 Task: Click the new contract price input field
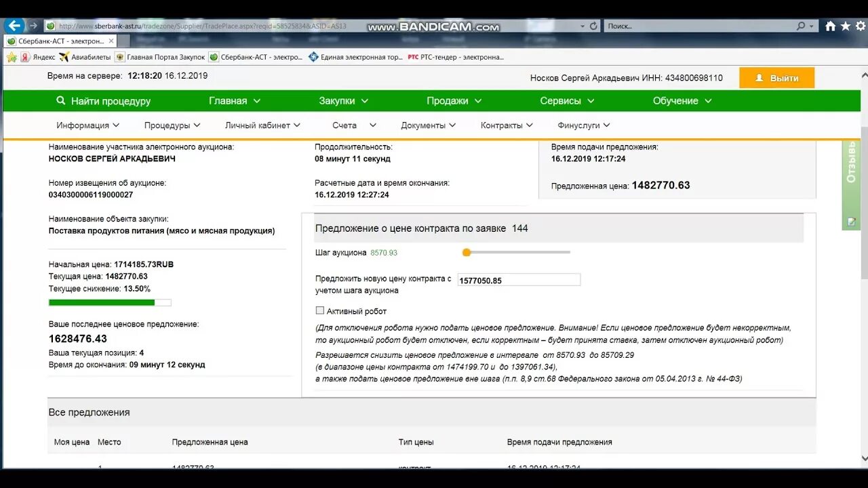(x=519, y=280)
